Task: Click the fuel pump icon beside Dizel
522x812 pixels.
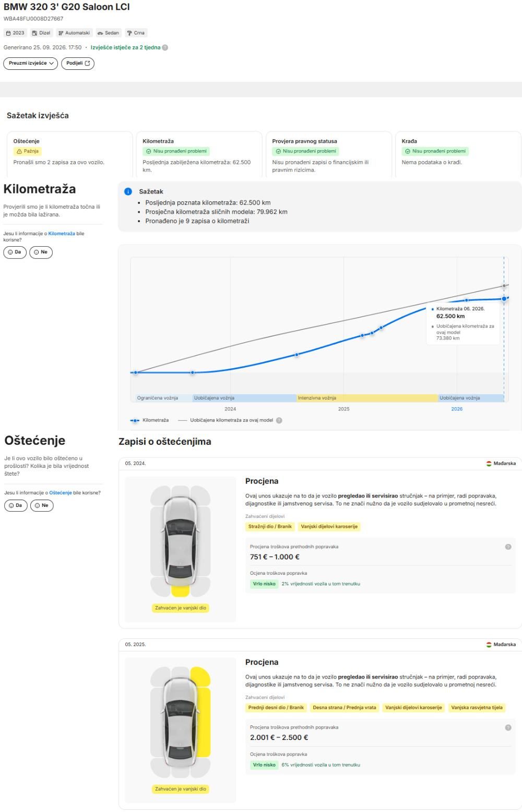Action: point(34,33)
